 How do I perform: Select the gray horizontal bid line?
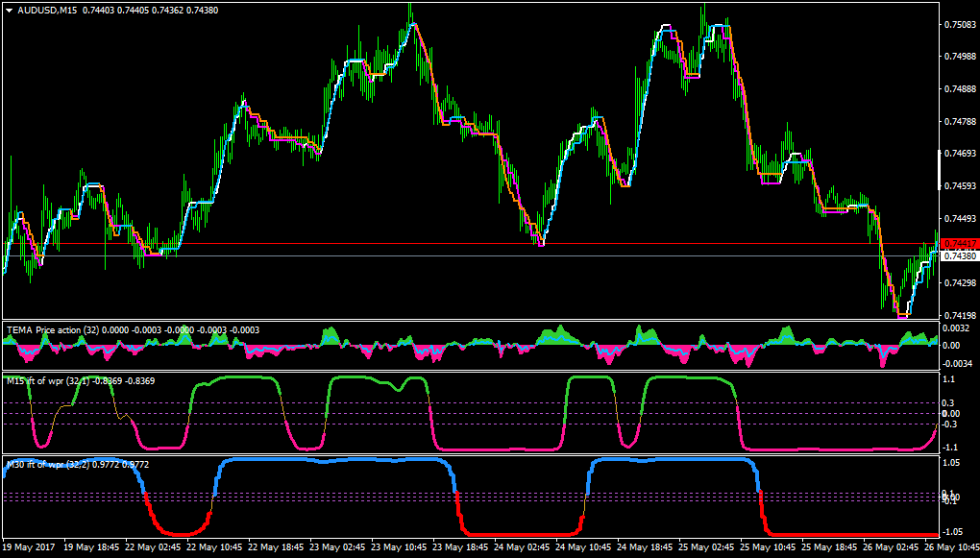coord(470,256)
